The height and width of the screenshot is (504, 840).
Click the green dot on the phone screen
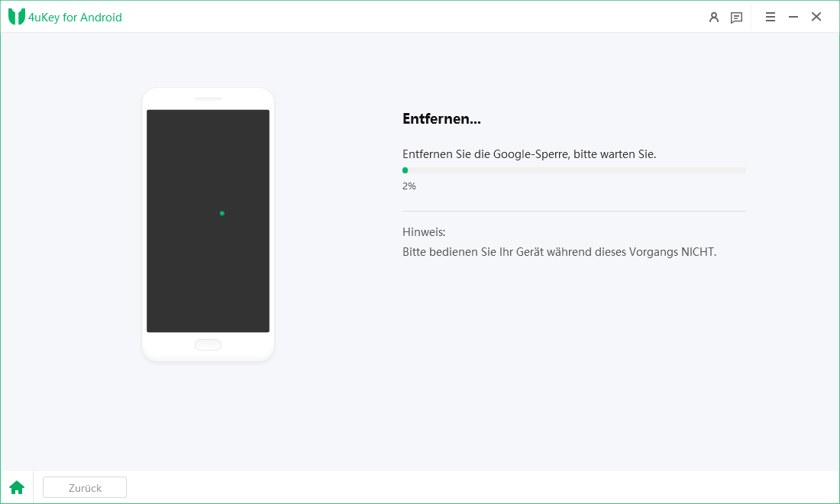221,214
